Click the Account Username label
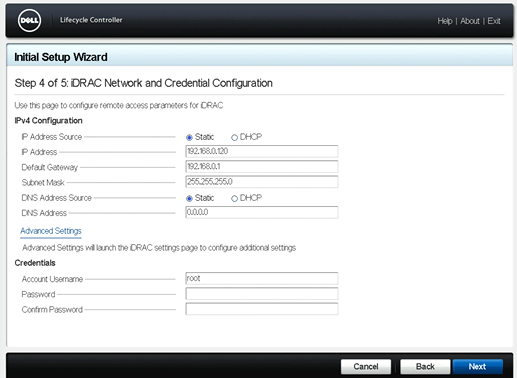517x378 pixels. click(x=52, y=279)
